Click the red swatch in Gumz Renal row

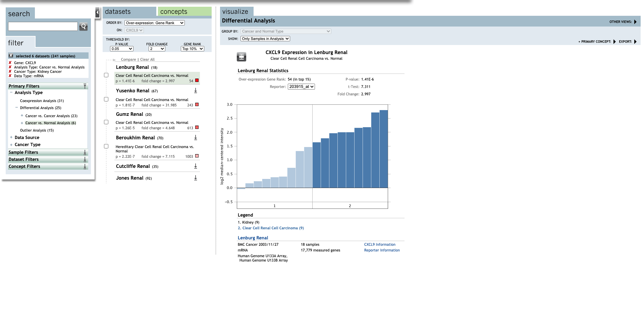pos(197,128)
